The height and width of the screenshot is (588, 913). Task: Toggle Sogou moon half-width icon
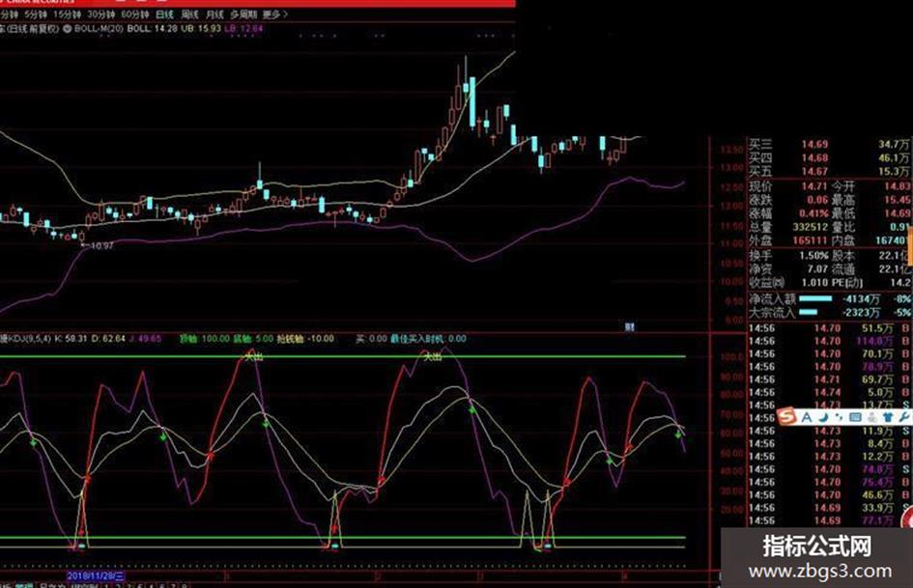(823, 417)
